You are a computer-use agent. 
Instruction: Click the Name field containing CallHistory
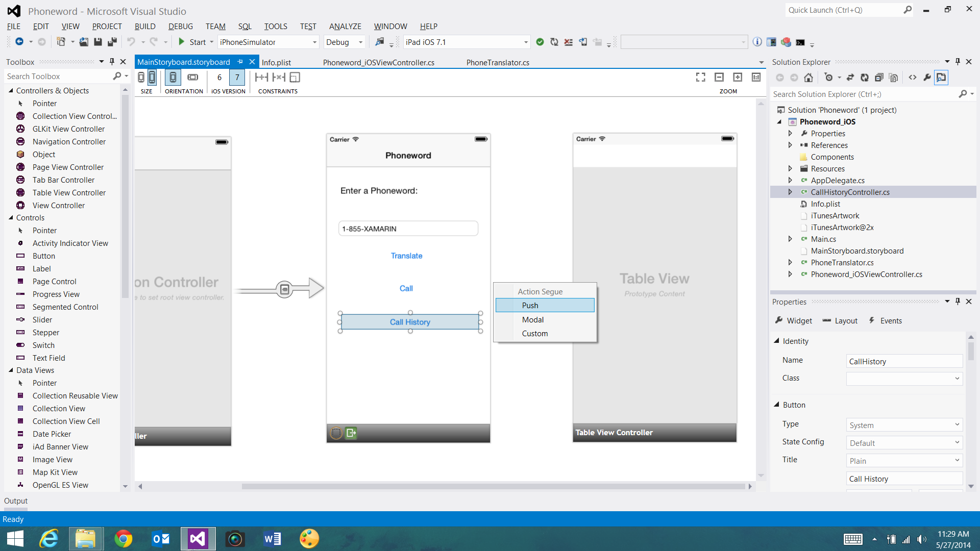coord(903,361)
